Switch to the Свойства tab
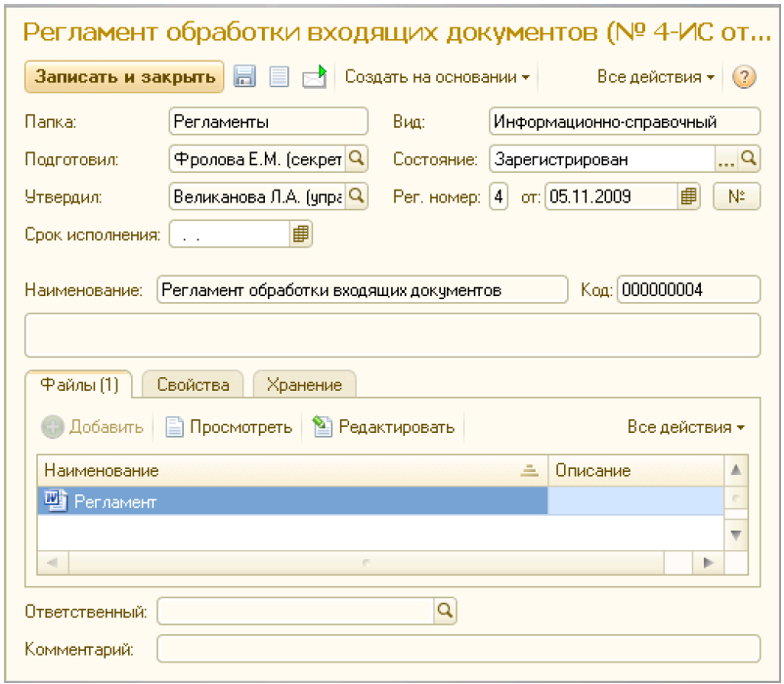 point(193,385)
